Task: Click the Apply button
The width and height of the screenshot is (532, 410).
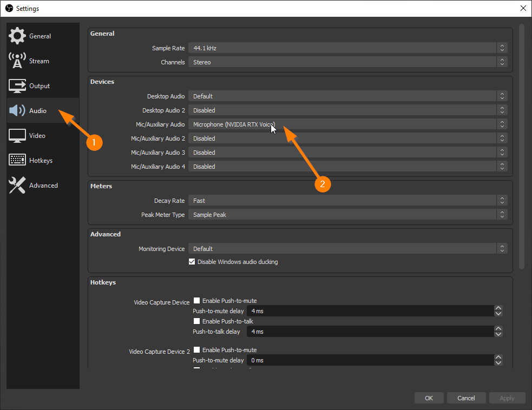Action: click(x=507, y=398)
